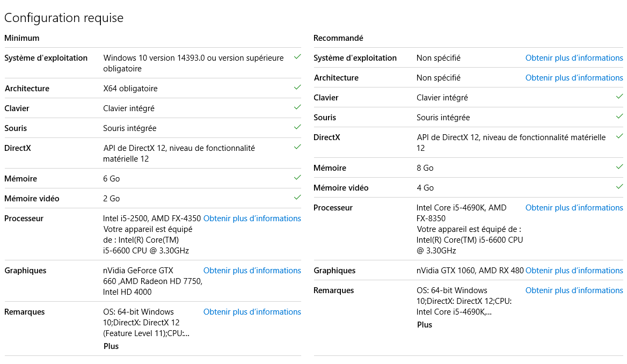Viewport: 627px width, 364px height.
Task: Expand recommended Remarques with Plus
Action: coord(424,325)
